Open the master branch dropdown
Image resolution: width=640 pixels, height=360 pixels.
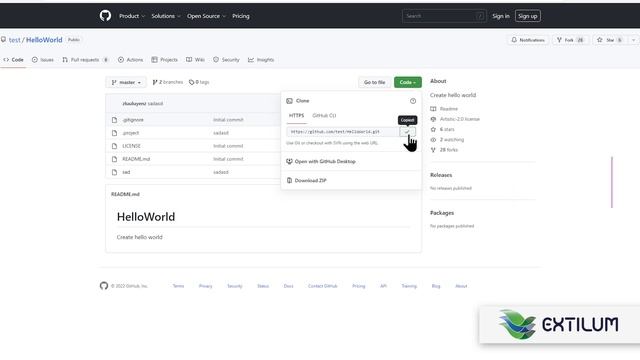pos(126,82)
